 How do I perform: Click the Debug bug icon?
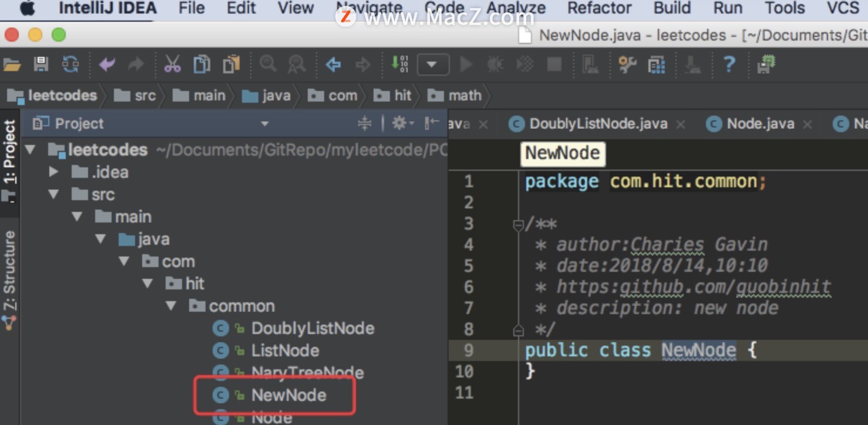coord(495,64)
